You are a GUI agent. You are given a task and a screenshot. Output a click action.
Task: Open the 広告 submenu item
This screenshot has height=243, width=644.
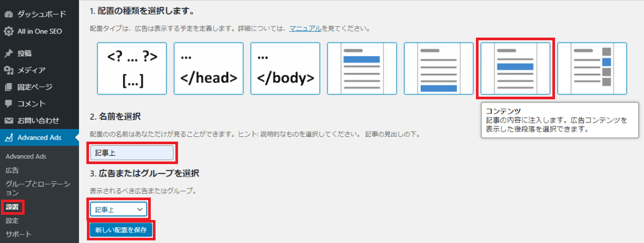(12, 170)
